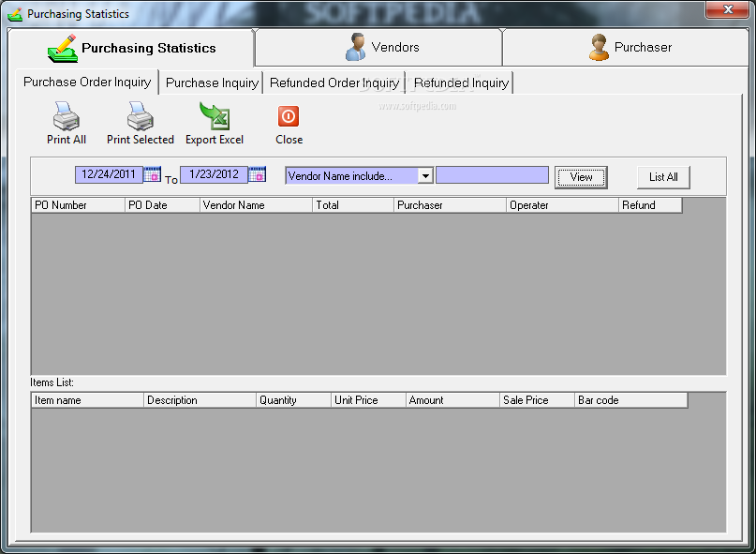Click the Export Excel text label
The width and height of the screenshot is (756, 554).
tap(215, 140)
